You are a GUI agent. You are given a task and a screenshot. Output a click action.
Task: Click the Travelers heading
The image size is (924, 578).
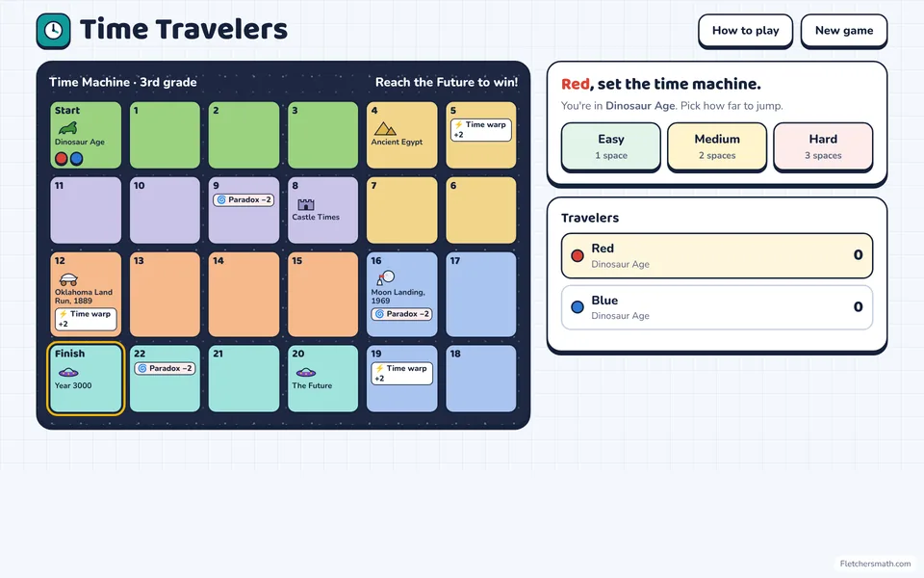[x=590, y=218]
